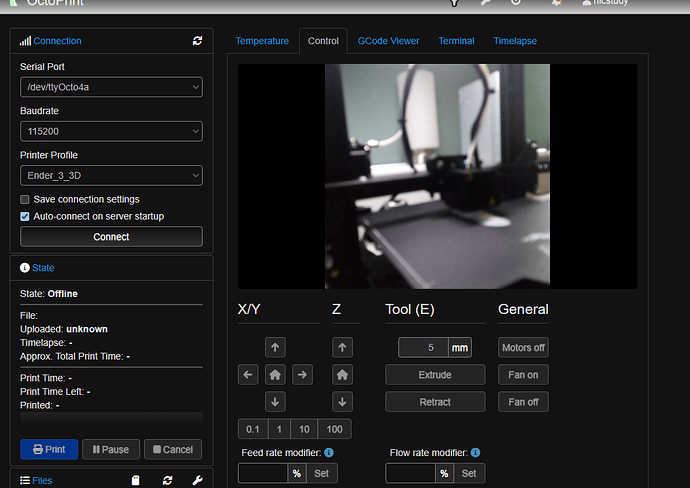Select the Control tab

[x=323, y=41]
